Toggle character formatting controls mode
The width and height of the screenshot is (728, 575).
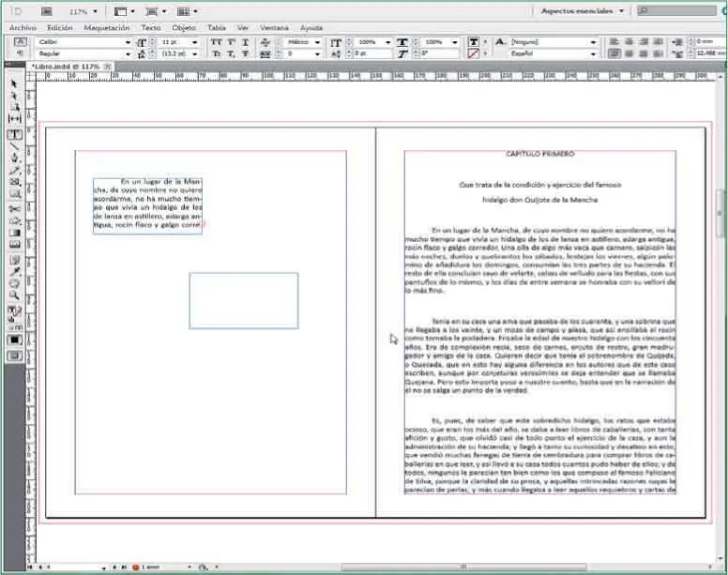click(20, 42)
